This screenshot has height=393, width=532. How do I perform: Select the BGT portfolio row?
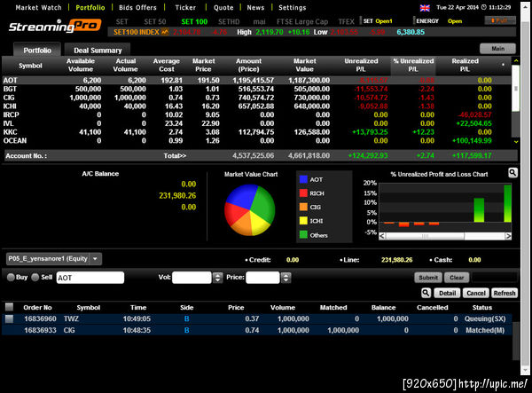pyautogui.click(x=256, y=89)
